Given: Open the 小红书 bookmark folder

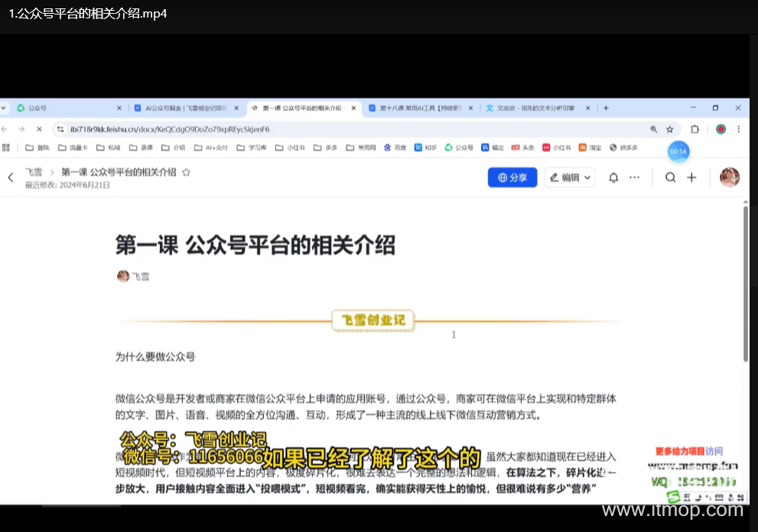Looking at the screenshot, I should (x=290, y=148).
